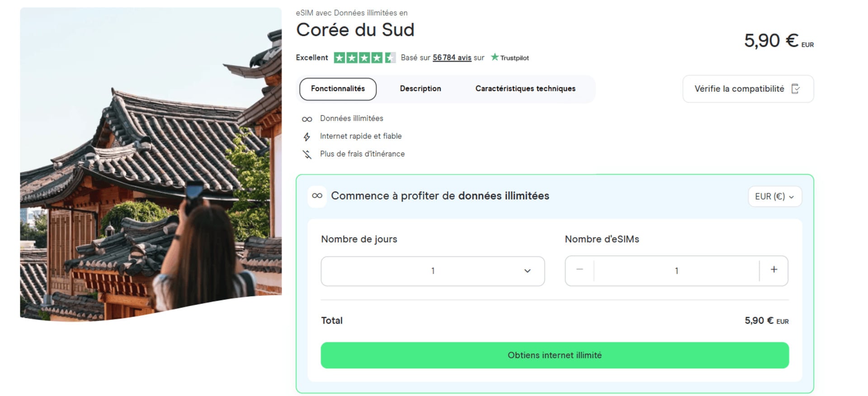Click the lightning icon for Internet rapide
Viewport: 868px width, 396px height.
click(x=307, y=136)
